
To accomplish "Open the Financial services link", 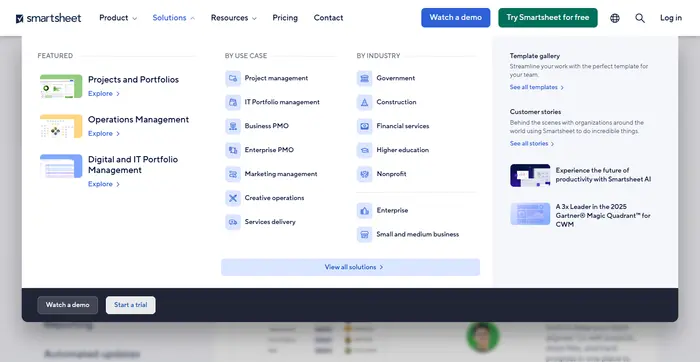I will pos(403,126).
